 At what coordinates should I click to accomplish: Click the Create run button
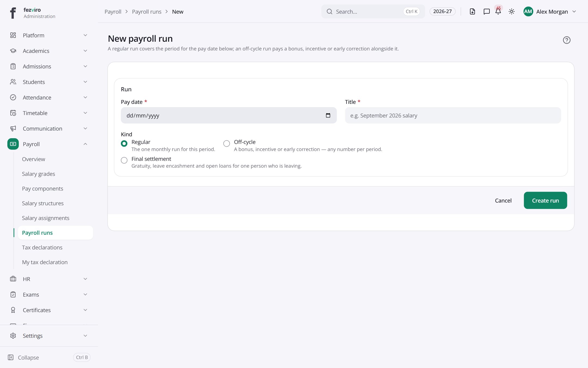click(545, 200)
